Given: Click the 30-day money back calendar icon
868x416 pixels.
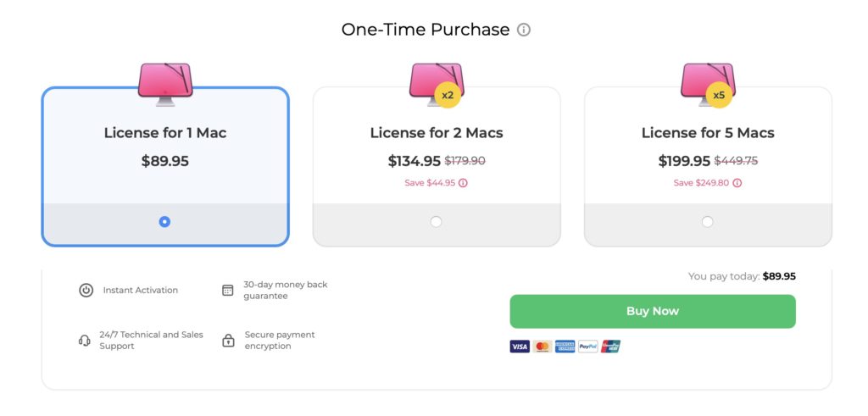Looking at the screenshot, I should coord(227,291).
